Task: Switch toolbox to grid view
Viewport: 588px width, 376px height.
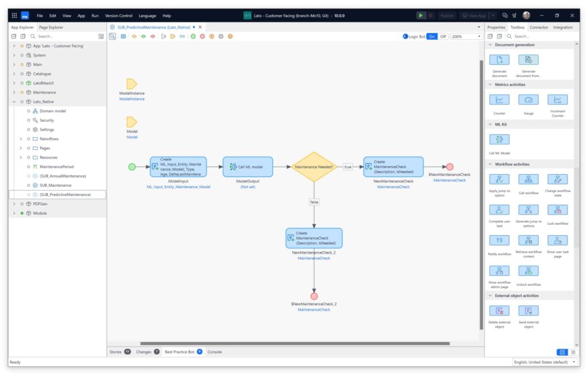Action: (562, 352)
